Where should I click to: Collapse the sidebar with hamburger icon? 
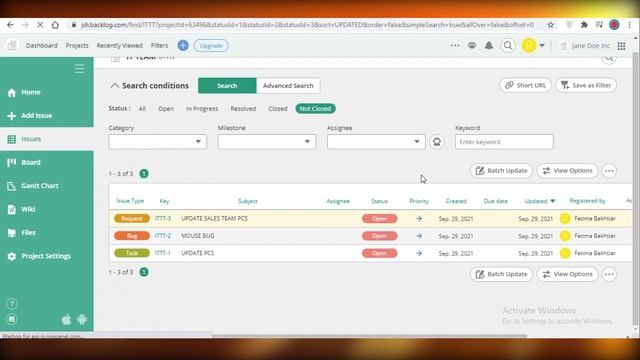(80, 69)
